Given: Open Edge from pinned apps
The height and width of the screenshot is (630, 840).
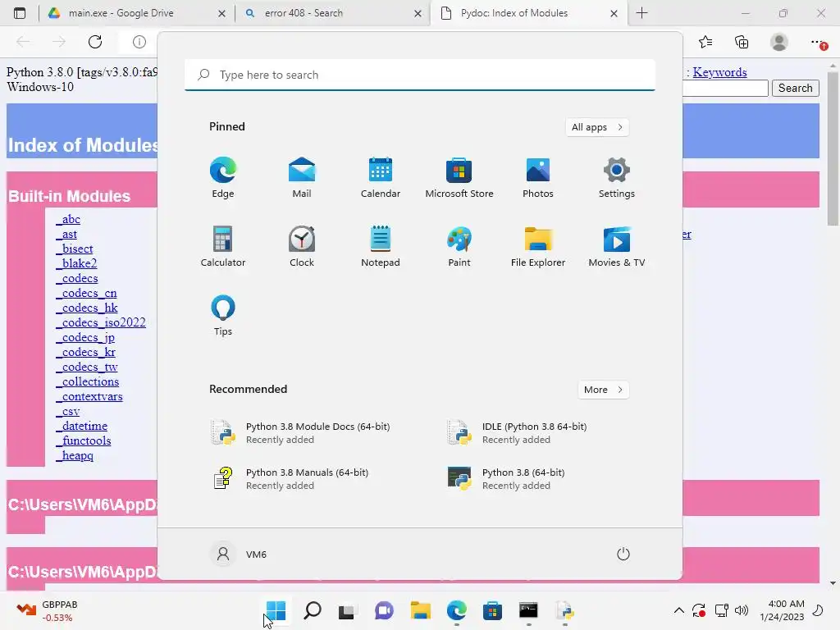Looking at the screenshot, I should click(223, 177).
